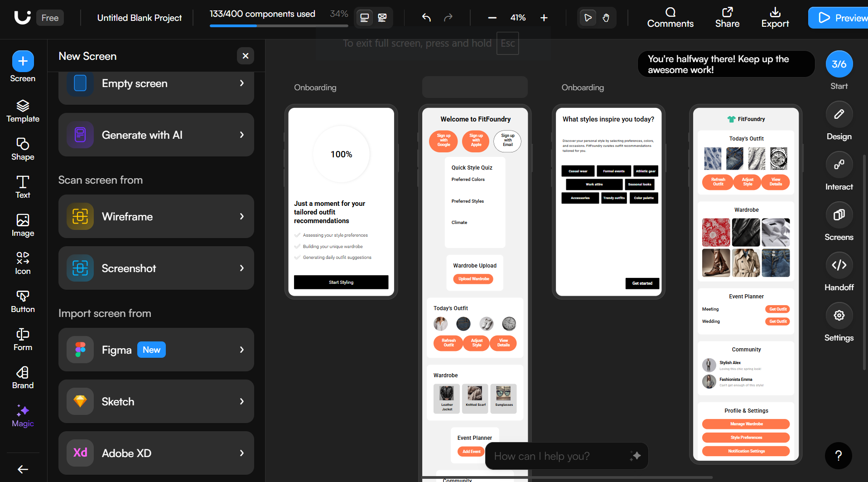The width and height of the screenshot is (868, 482).
Task: Click the Upload Wardrobe canvas button
Action: pyautogui.click(x=473, y=279)
